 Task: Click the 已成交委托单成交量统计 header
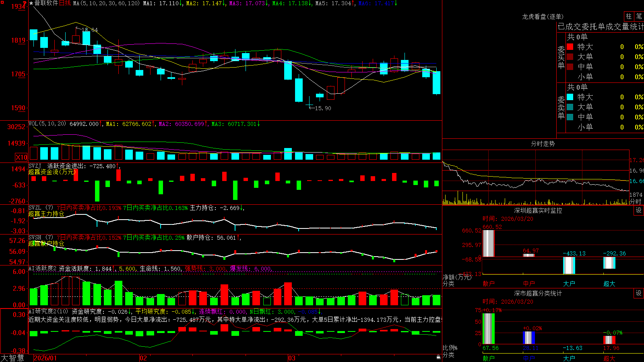pos(601,27)
